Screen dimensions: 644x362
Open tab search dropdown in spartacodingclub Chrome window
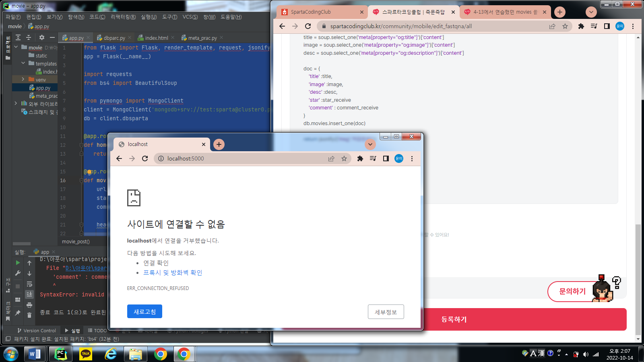coord(591,12)
